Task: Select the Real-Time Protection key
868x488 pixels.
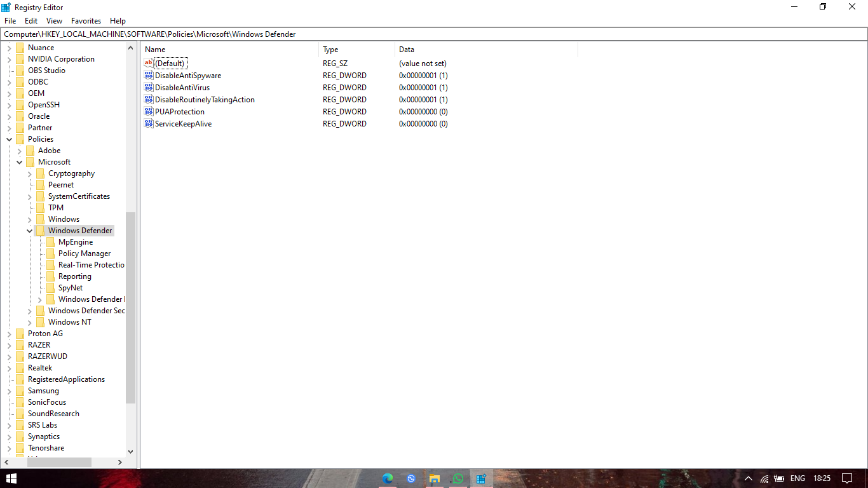Action: point(92,265)
